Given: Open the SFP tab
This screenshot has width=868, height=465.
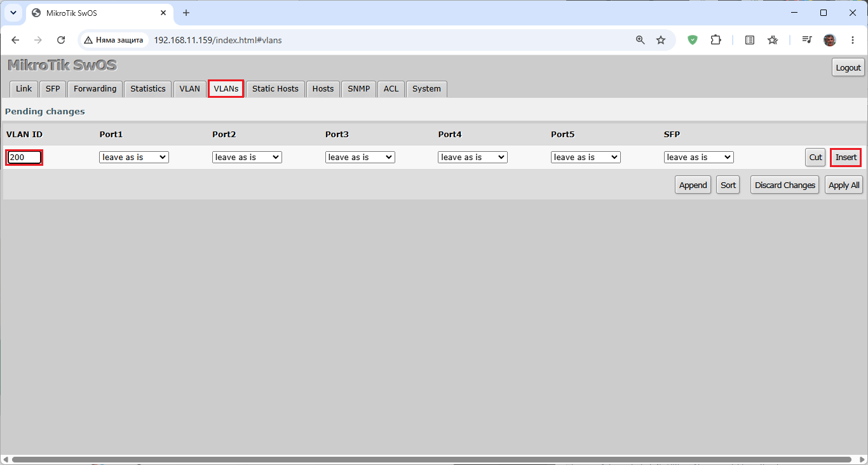Looking at the screenshot, I should click(x=53, y=89).
